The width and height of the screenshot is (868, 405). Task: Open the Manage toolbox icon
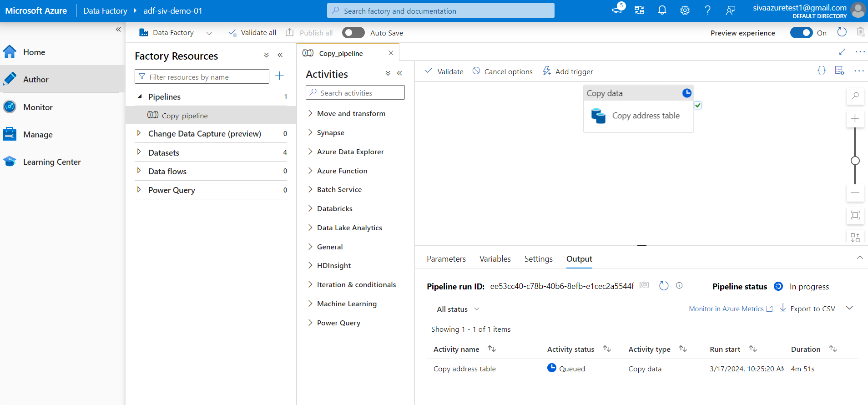pyautogui.click(x=10, y=134)
